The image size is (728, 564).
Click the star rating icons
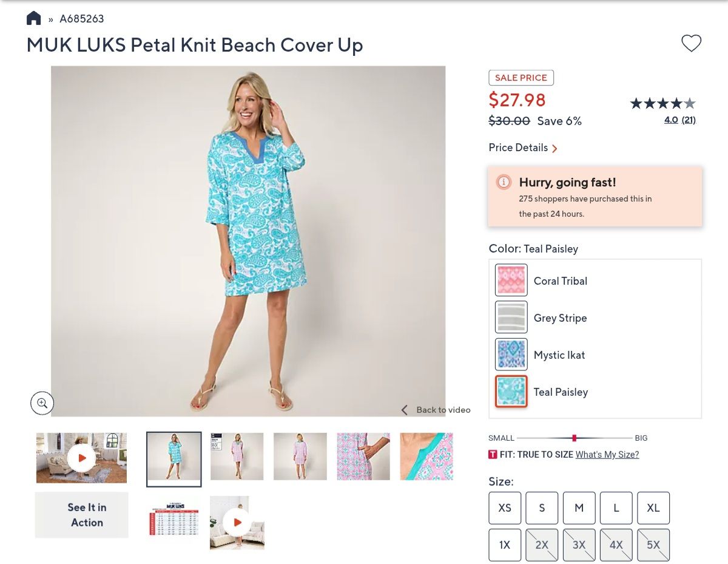(x=662, y=103)
